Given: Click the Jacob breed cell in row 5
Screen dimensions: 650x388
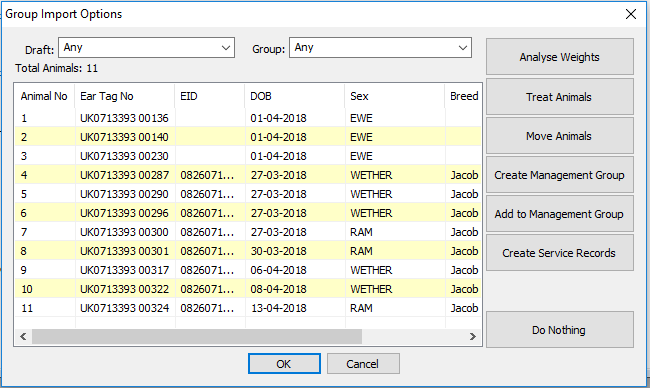Looking at the screenshot, I should tap(464, 194).
